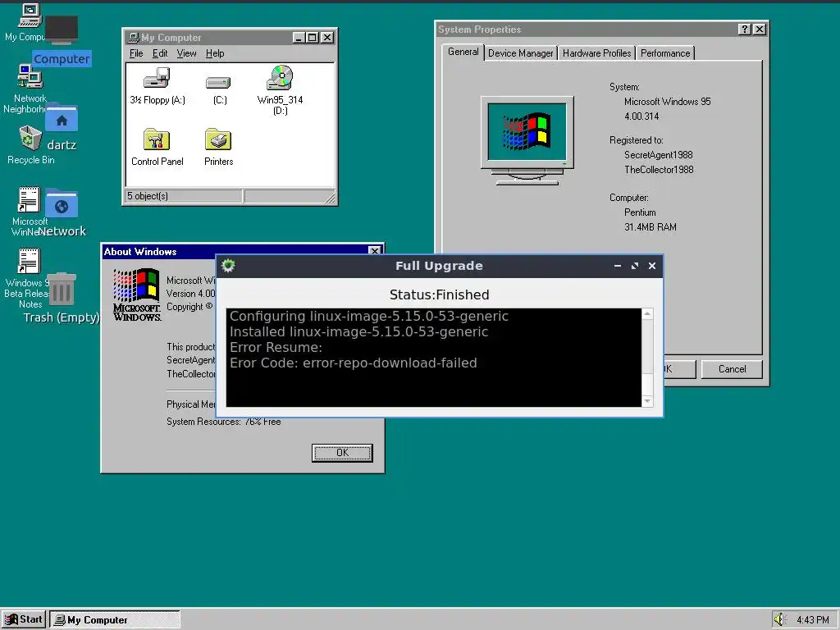Click the log scrollbar down arrow
This screenshot has width=840, height=630.
coord(647,400)
